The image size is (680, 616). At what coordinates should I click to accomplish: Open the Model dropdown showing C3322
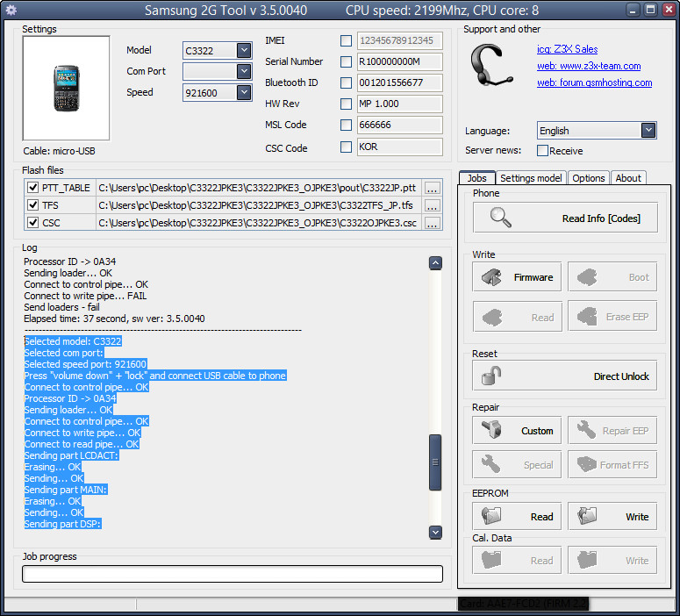pos(244,50)
